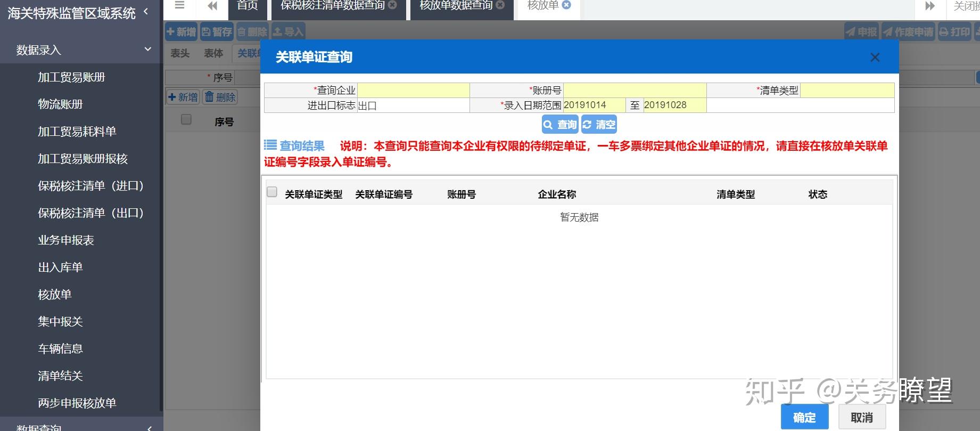Click the 账册号 input field

(635, 90)
